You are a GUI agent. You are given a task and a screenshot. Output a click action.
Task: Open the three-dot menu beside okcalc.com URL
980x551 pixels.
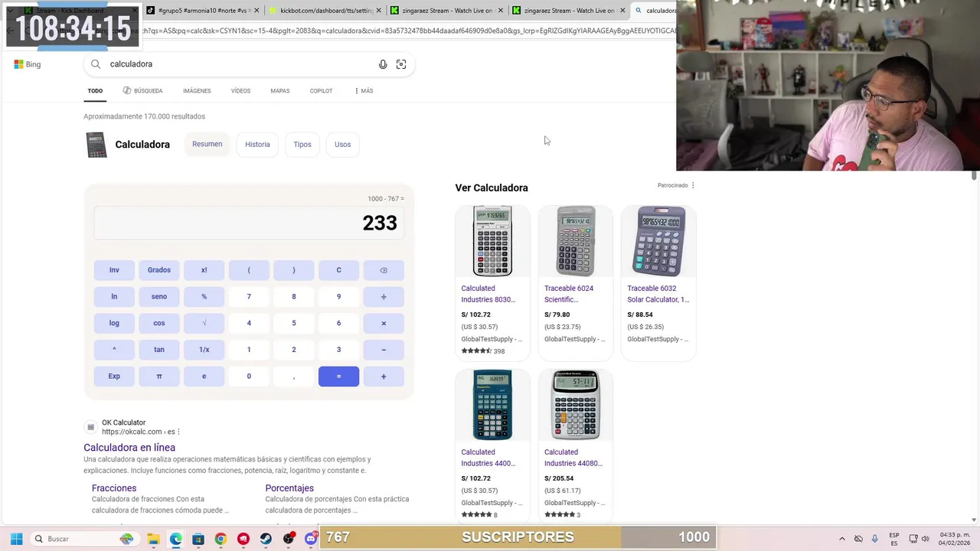pyautogui.click(x=178, y=432)
